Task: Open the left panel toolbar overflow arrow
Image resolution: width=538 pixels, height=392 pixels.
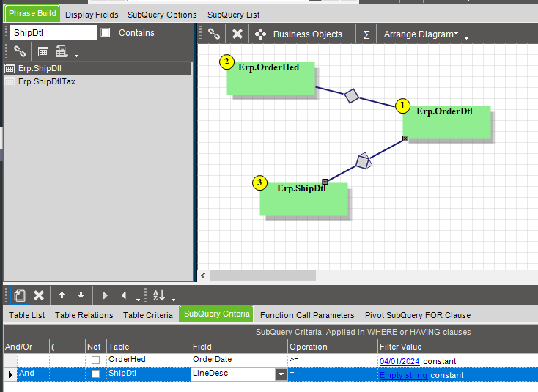Action: pyautogui.click(x=76, y=56)
